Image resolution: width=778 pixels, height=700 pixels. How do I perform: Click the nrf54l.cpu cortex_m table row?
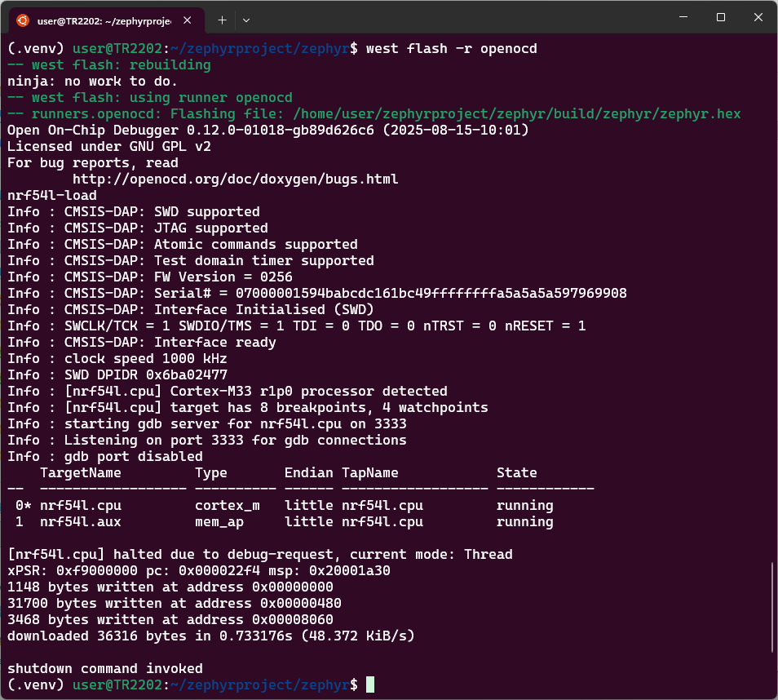coord(284,506)
